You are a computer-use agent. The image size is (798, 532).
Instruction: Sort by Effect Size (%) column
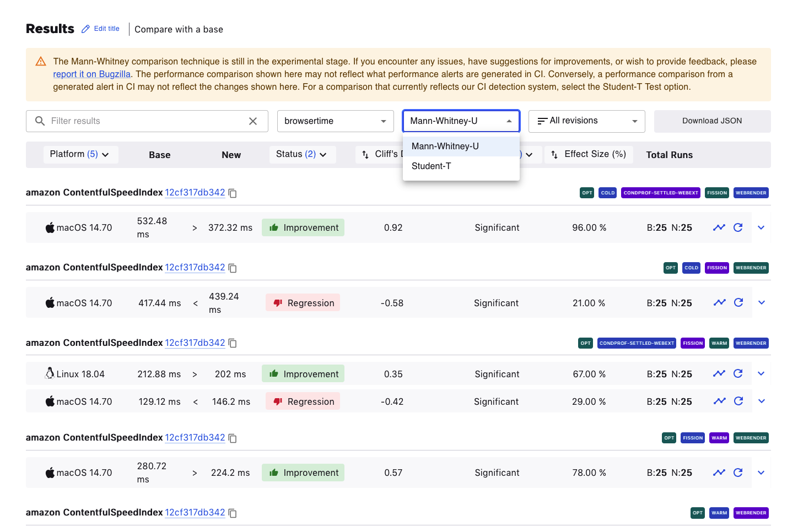pyautogui.click(x=589, y=154)
